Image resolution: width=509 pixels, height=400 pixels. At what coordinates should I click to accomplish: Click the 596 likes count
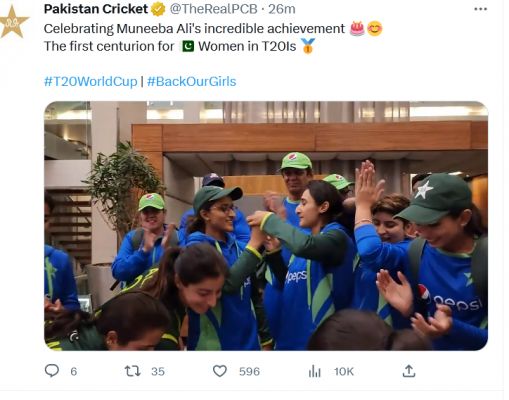[x=249, y=371]
